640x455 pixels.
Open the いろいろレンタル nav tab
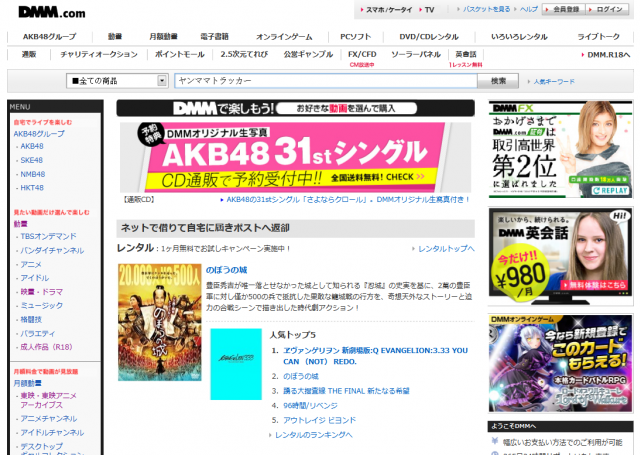(519, 37)
